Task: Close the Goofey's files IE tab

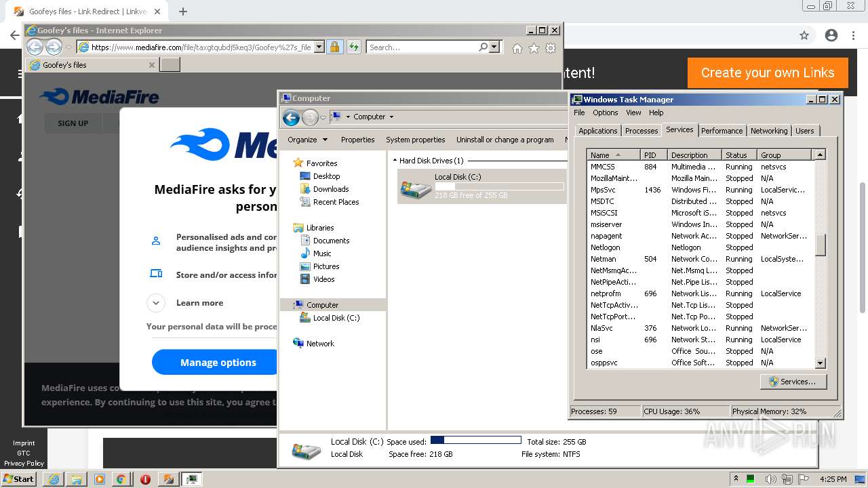Action: click(152, 65)
